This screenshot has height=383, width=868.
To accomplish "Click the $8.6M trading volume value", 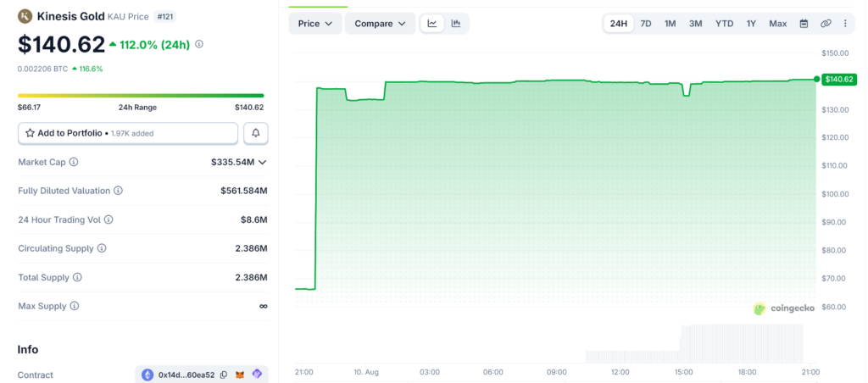I will pos(254,219).
